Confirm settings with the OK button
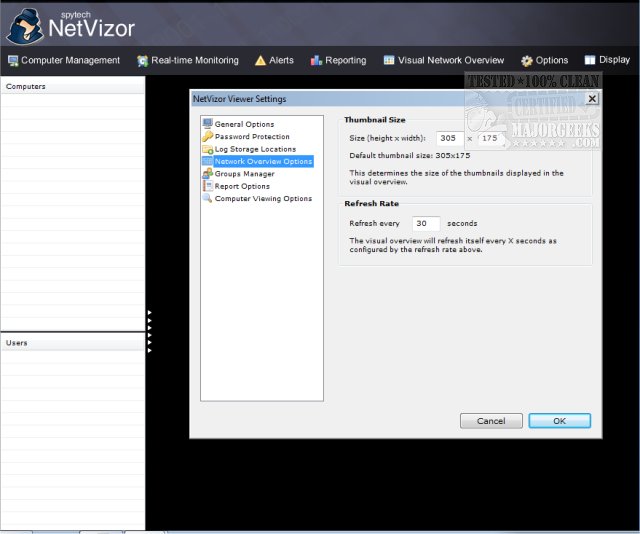The width and height of the screenshot is (640, 534). (560, 421)
